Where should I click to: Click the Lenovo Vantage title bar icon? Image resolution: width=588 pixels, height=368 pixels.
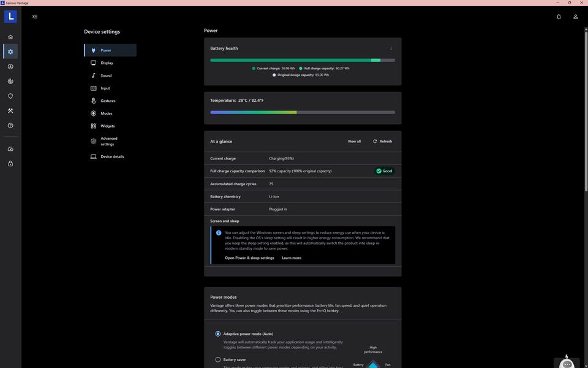2,2
